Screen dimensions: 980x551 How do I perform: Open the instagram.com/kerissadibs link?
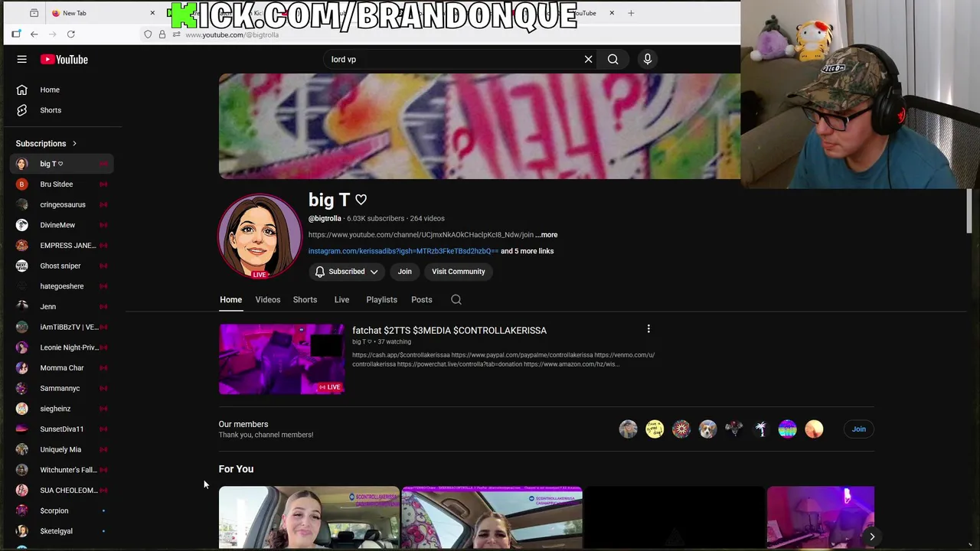403,251
